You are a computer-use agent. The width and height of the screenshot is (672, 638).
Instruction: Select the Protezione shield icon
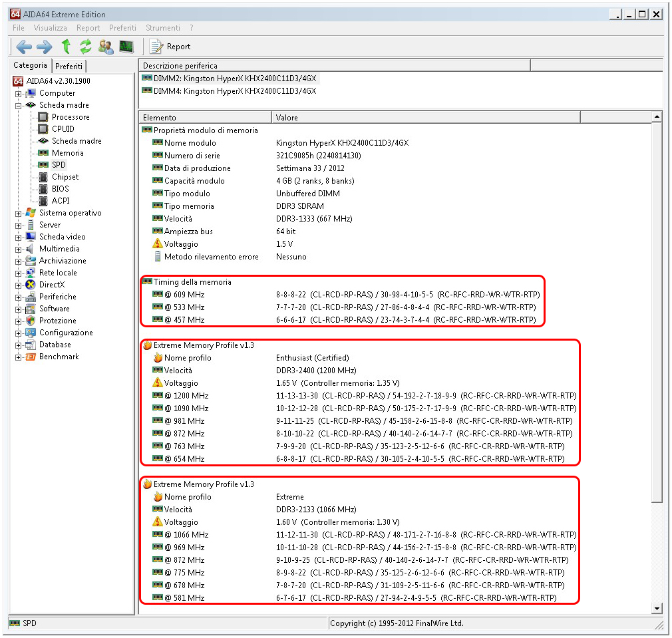tap(31, 321)
